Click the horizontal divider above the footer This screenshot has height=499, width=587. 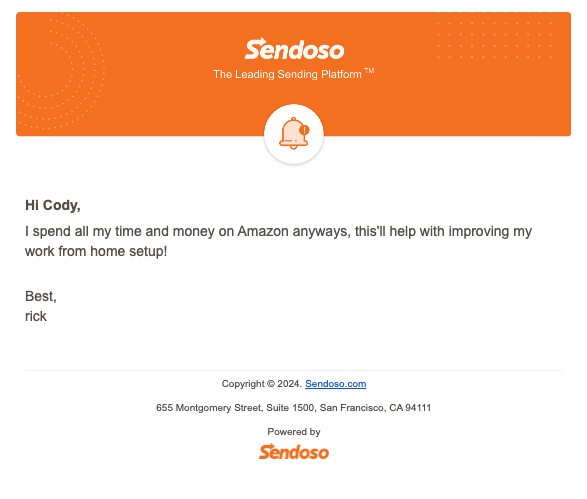pyautogui.click(x=294, y=371)
